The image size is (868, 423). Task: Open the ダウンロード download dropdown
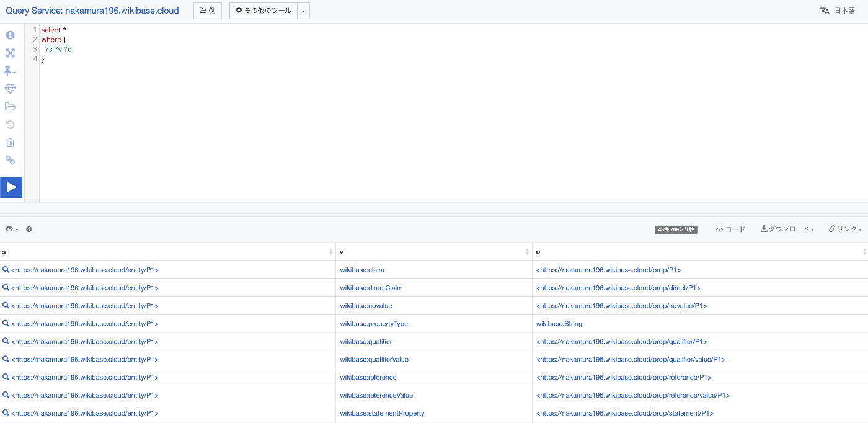point(787,229)
